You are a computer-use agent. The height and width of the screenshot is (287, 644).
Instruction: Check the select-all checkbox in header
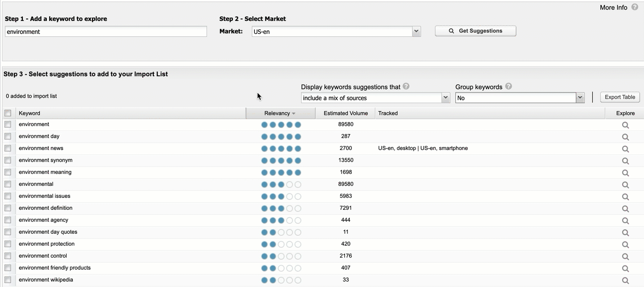(8, 113)
